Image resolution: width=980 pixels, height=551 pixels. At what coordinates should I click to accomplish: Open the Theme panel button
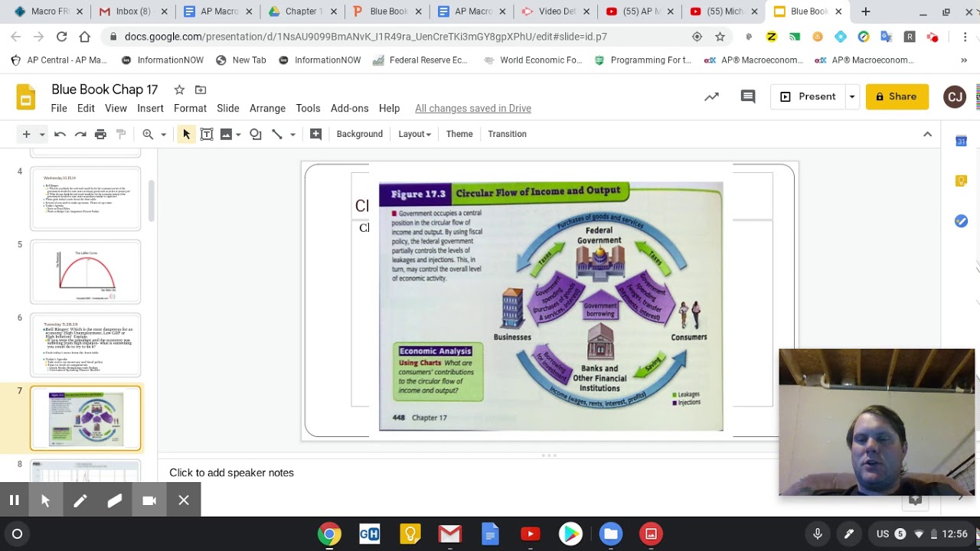[459, 134]
